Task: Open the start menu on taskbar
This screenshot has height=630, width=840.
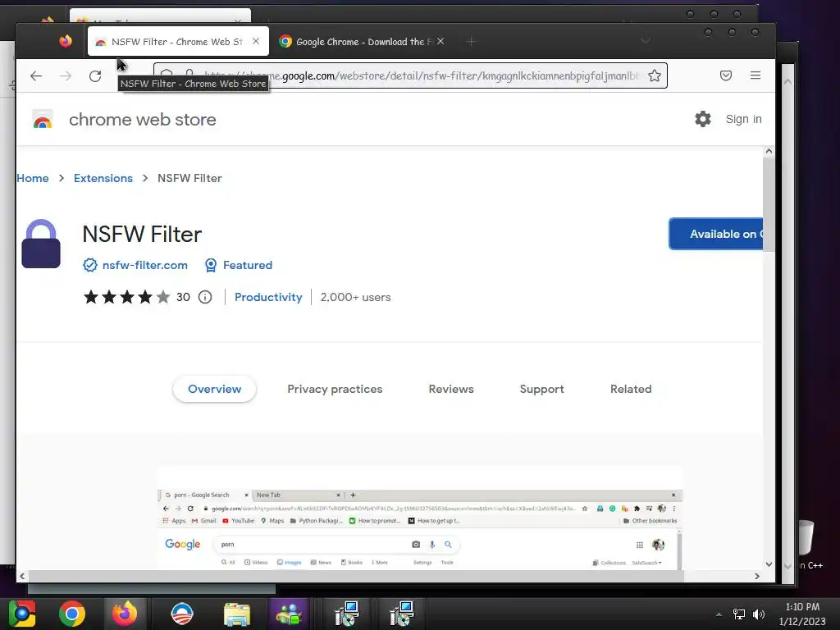Action: pos(22,614)
